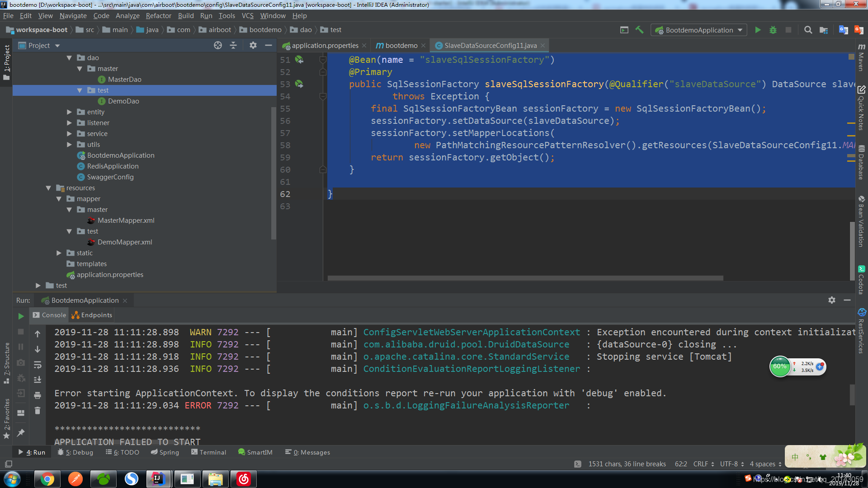This screenshot has height=488, width=868.
Task: Pin the Run tab with pin icon
Action: click(21, 432)
